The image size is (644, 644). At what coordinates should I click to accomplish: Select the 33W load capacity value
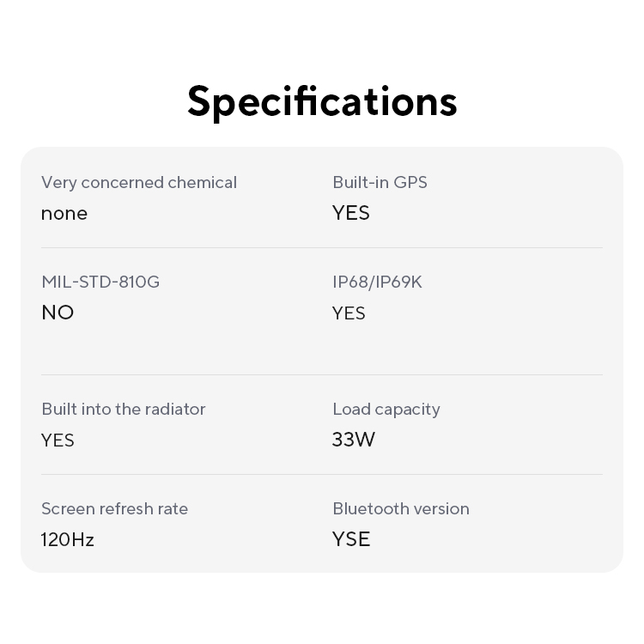(354, 440)
